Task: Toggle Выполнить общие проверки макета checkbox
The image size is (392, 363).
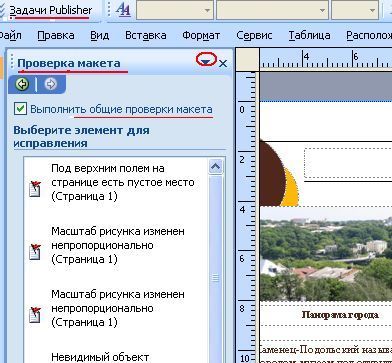Action: pyautogui.click(x=20, y=109)
